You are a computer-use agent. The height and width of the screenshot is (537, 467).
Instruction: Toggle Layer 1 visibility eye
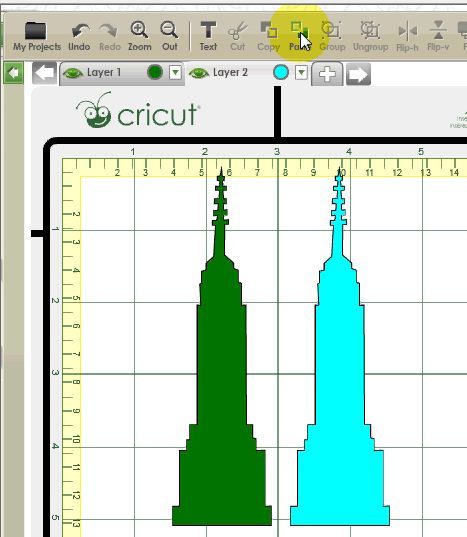click(73, 73)
